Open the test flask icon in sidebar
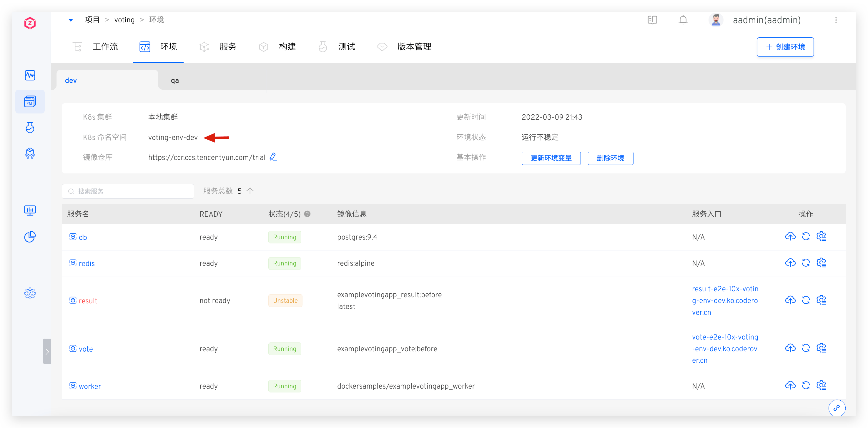 30,128
